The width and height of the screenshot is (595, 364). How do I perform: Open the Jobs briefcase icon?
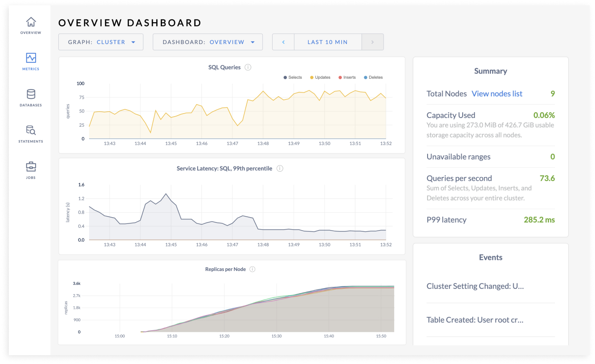pos(31,167)
